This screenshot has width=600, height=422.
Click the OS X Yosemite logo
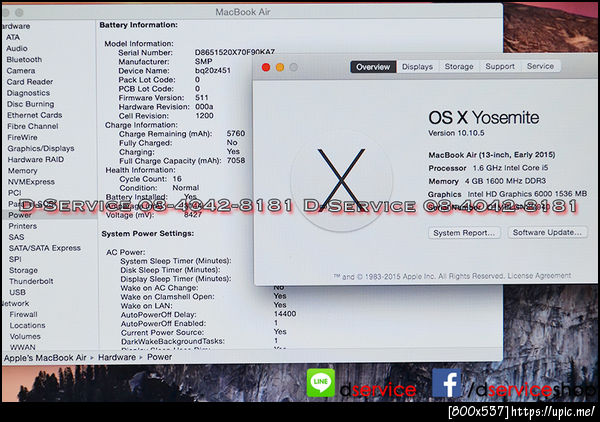coord(342,181)
